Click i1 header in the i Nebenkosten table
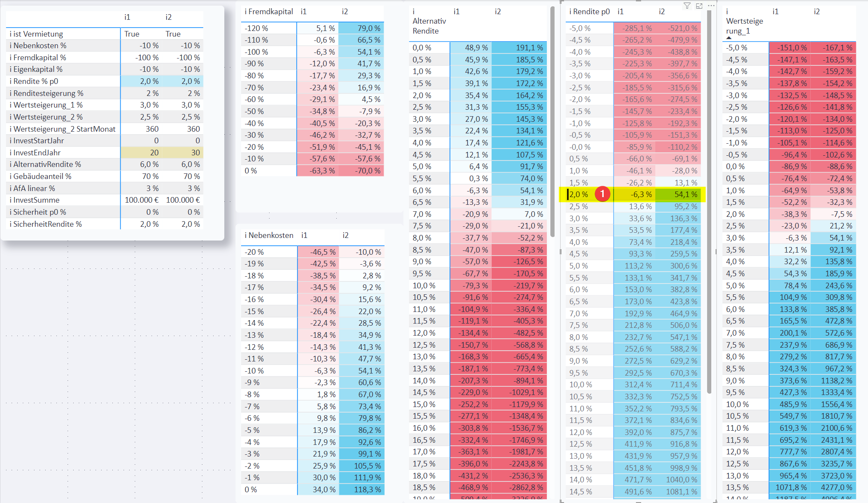Image resolution: width=868 pixels, height=503 pixels. click(x=304, y=235)
